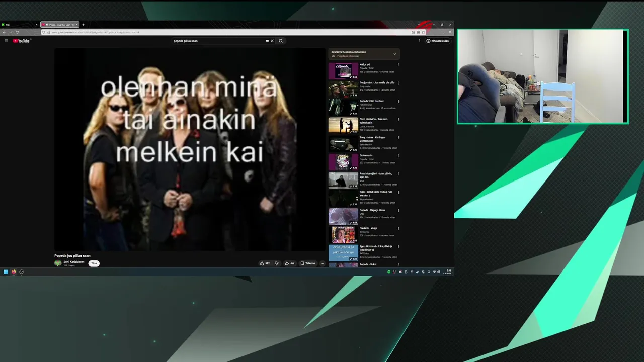Dislike the video with thumbs-down icon
Screen dimensions: 644x362
[x=276, y=263]
